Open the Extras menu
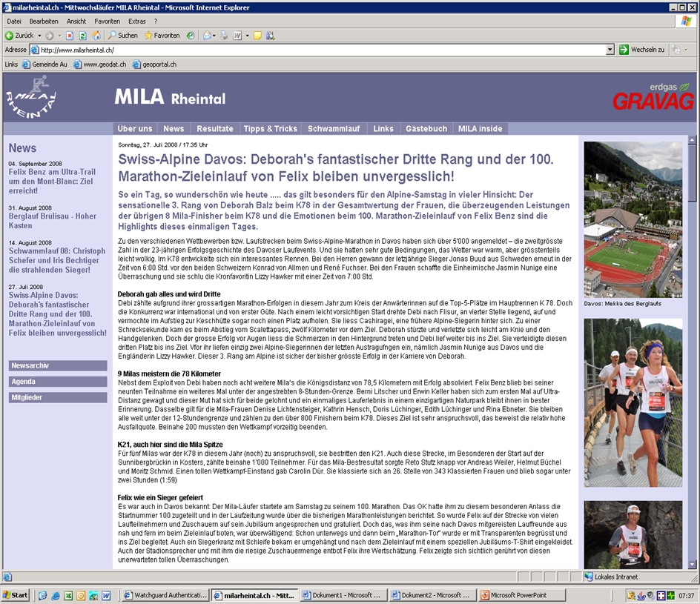 [137, 21]
